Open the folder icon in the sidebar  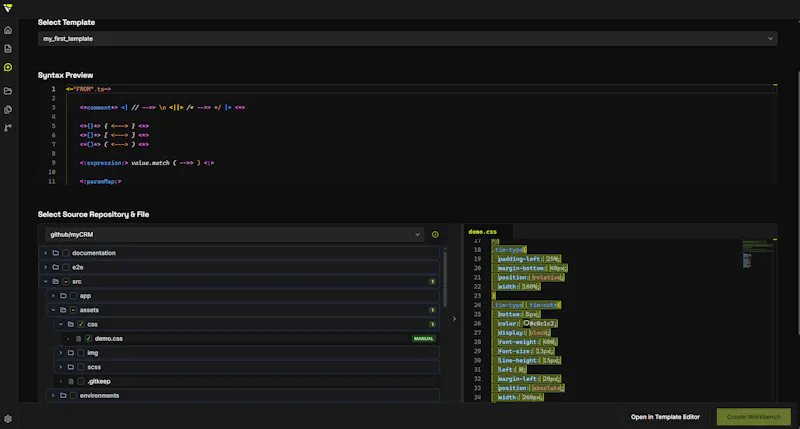pyautogui.click(x=8, y=91)
